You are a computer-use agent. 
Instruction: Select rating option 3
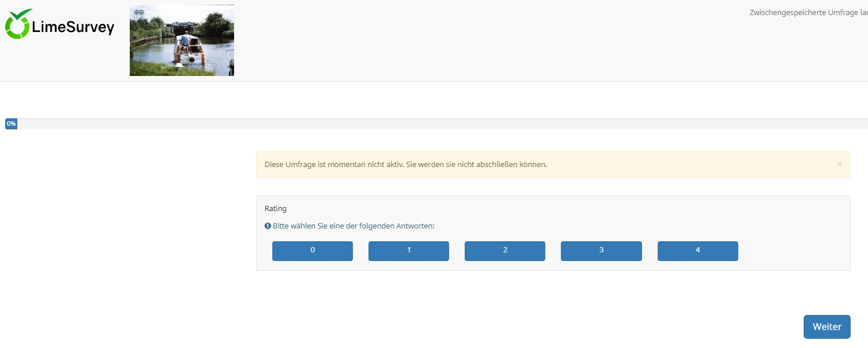click(601, 251)
